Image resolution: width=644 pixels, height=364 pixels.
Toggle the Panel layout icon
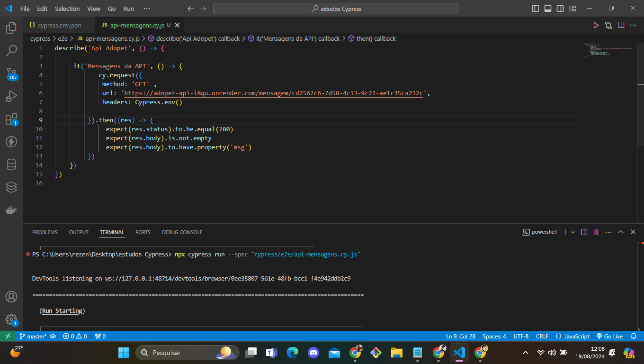(548, 9)
